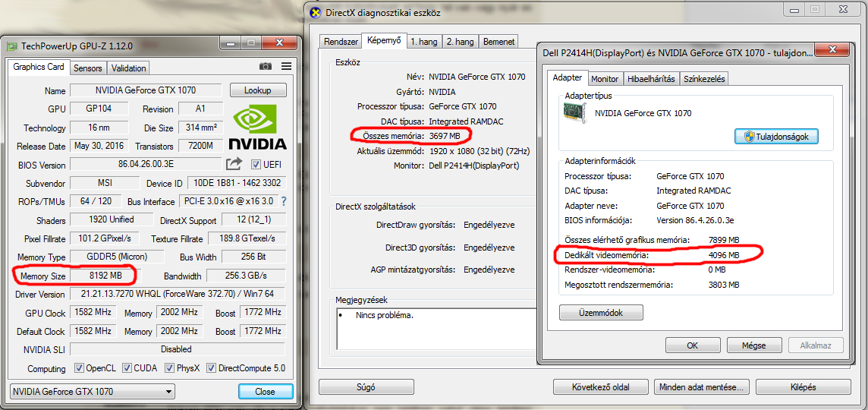Click the Kilépés button
This screenshot has height=410, width=868.
[x=804, y=386]
